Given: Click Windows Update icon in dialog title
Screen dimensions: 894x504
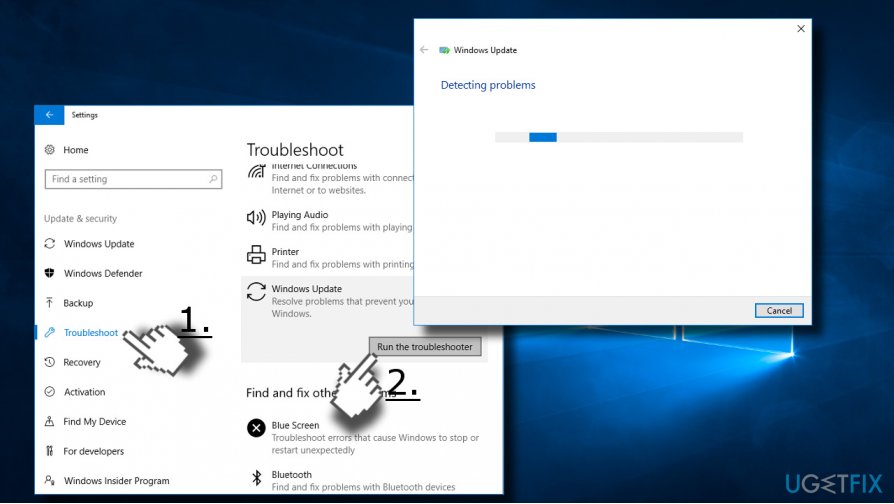Looking at the screenshot, I should [x=444, y=50].
